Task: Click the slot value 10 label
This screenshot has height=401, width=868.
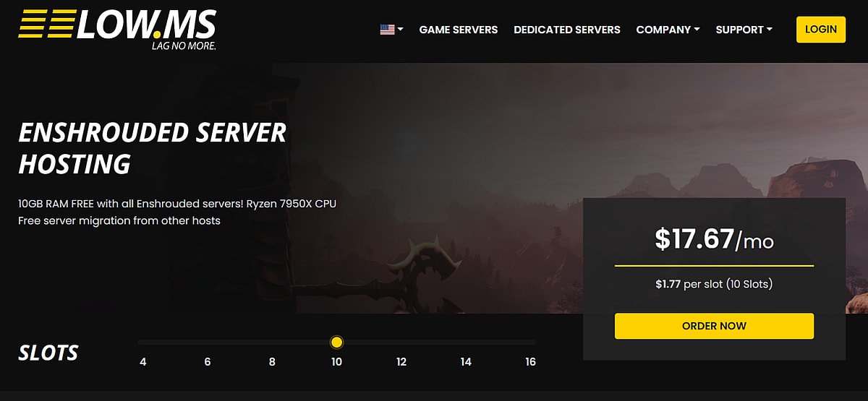Action: click(x=336, y=362)
